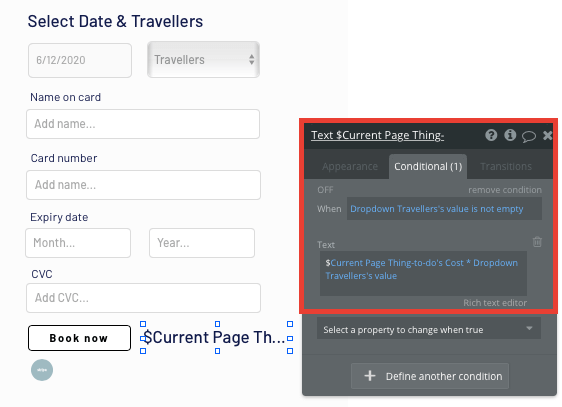Click the info icon in property editor
Image resolution: width=562 pixels, height=407 pixels.
coord(510,135)
